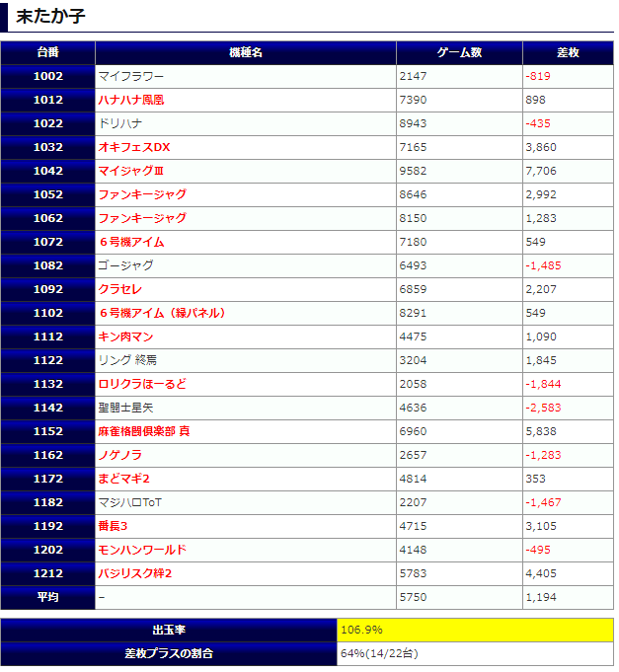Click the 差枚 column header
The width and height of the screenshot is (619, 672).
567,52
